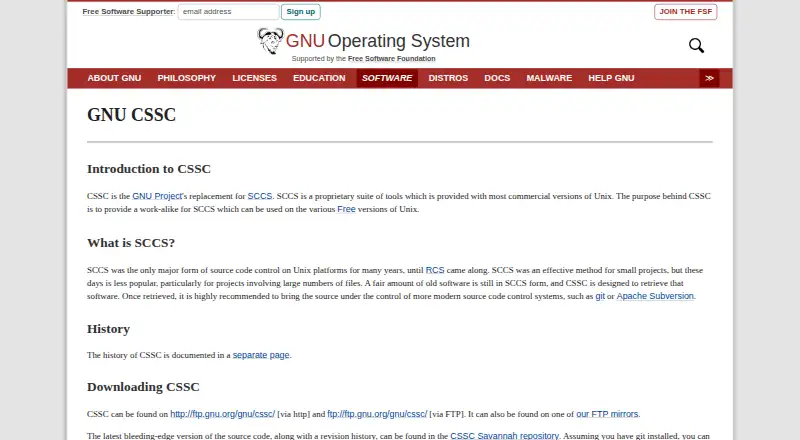Open the Apache Subversion link
Screen dimensions: 800x440
point(655,296)
